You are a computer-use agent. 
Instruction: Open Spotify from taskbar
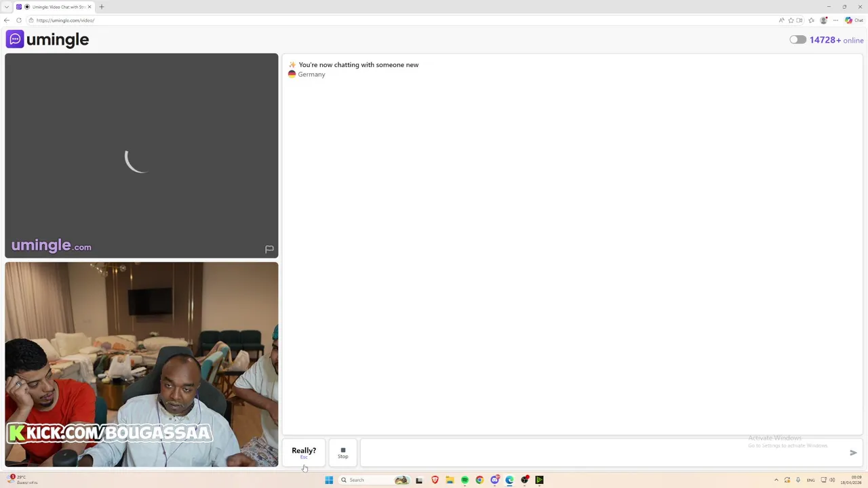[x=465, y=480]
